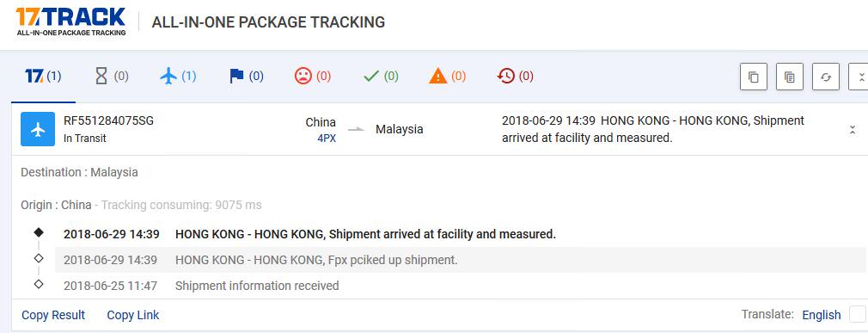Image resolution: width=868 pixels, height=333 pixels.
Task: Click the 17TRACK logo
Action: (x=70, y=22)
